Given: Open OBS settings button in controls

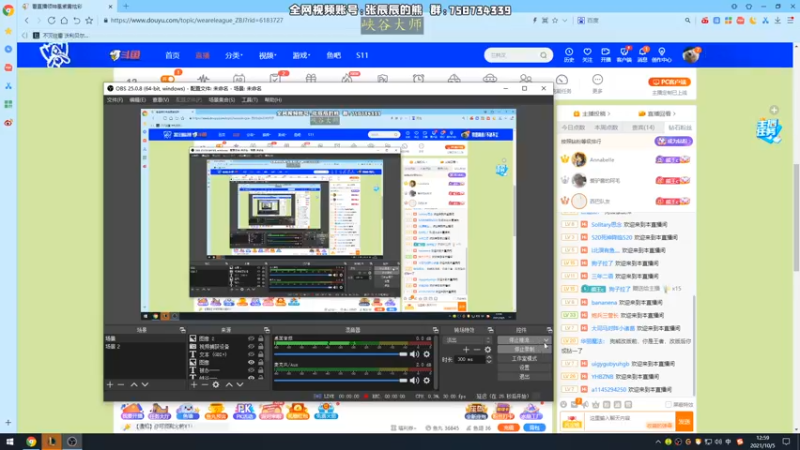Looking at the screenshot, I should tap(524, 367).
